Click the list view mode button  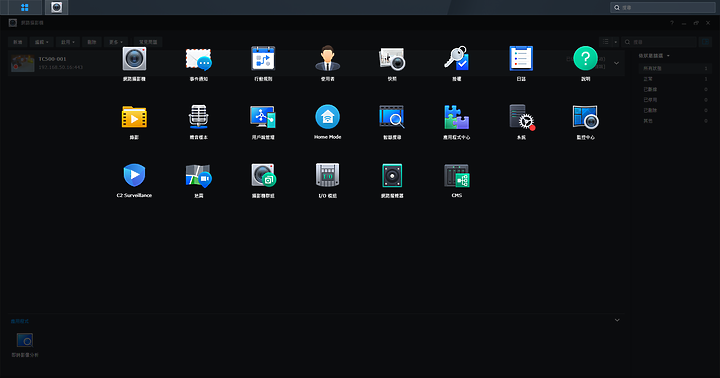point(606,42)
